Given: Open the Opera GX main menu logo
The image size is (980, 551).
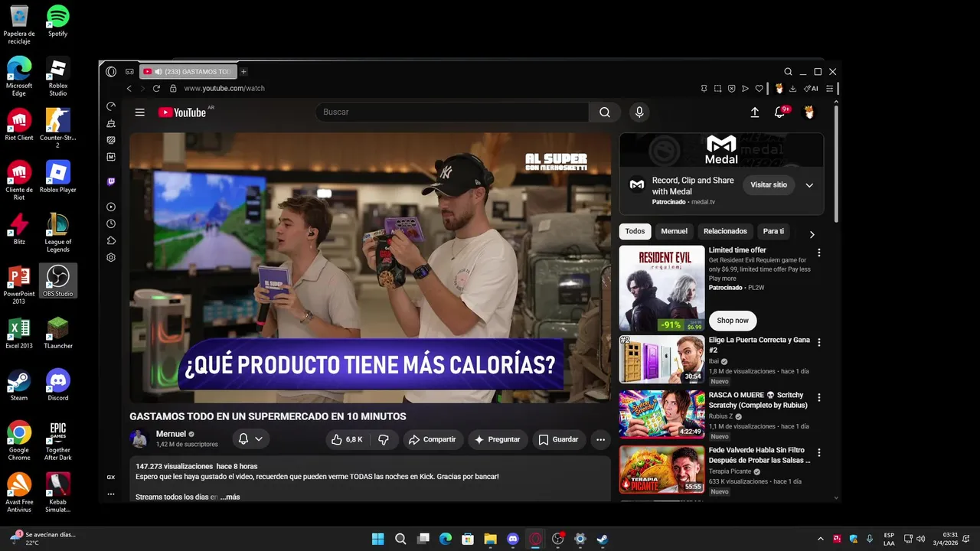Looking at the screenshot, I should click(x=111, y=72).
